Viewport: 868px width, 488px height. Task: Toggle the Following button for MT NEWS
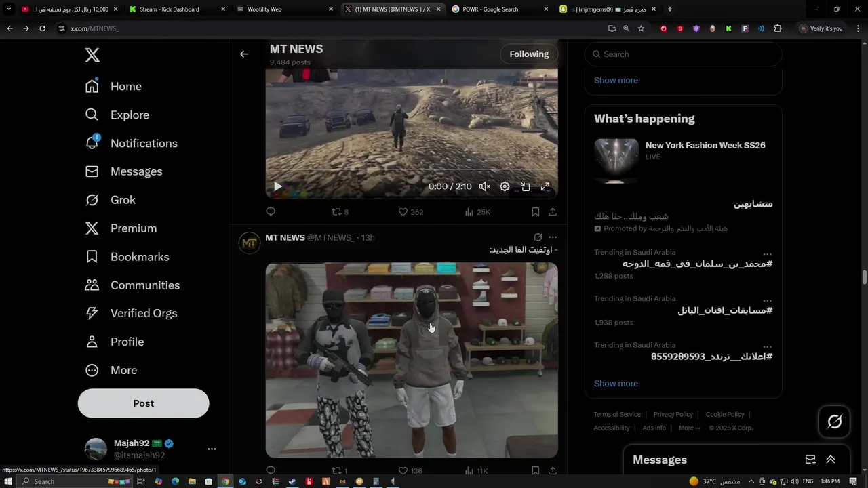click(x=529, y=54)
